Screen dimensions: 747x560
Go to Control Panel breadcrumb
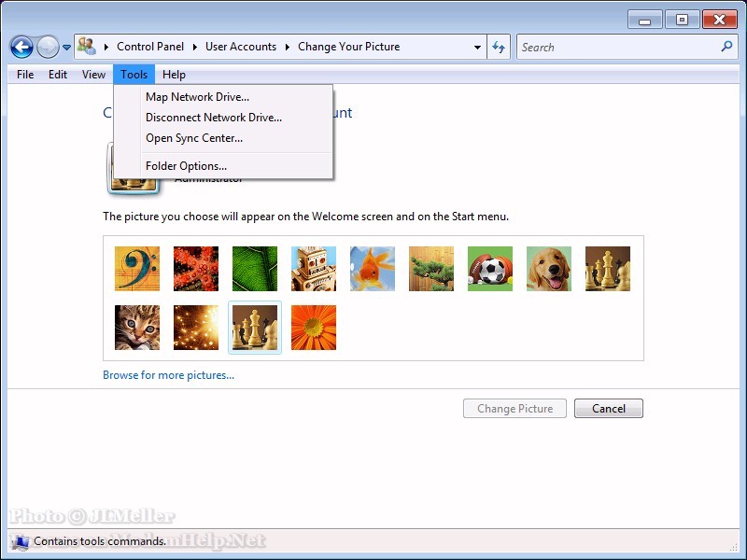pyautogui.click(x=150, y=47)
